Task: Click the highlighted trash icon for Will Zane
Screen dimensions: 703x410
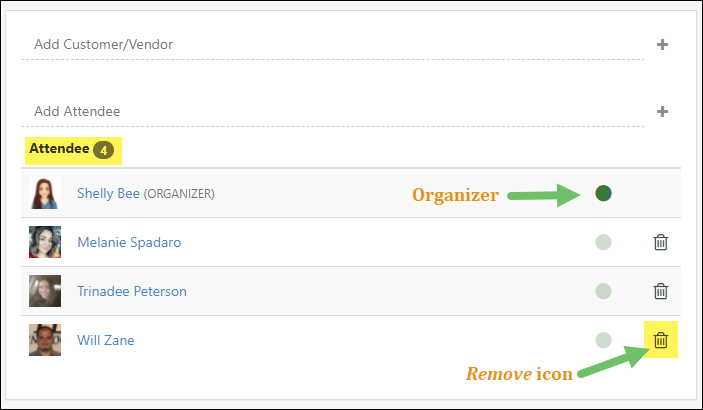Action: tap(660, 340)
